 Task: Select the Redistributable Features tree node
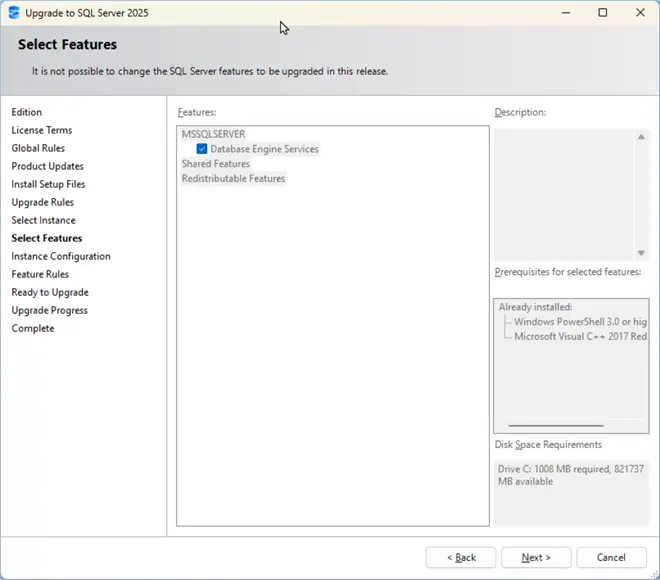point(233,178)
